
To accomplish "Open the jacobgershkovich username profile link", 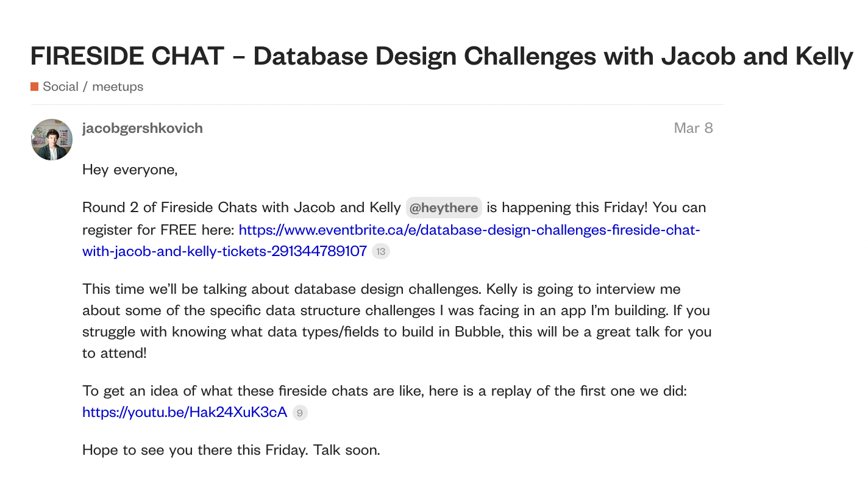I will (143, 128).
